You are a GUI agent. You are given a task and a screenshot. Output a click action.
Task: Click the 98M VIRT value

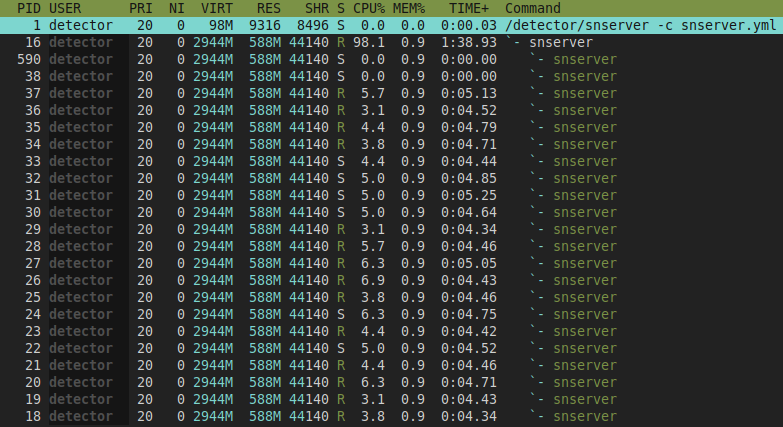(x=221, y=25)
